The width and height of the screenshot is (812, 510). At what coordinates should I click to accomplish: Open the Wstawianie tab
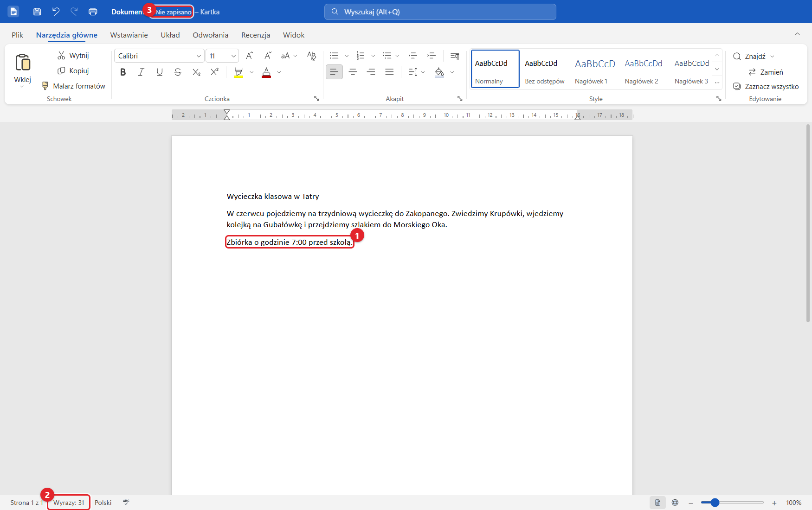tap(129, 35)
